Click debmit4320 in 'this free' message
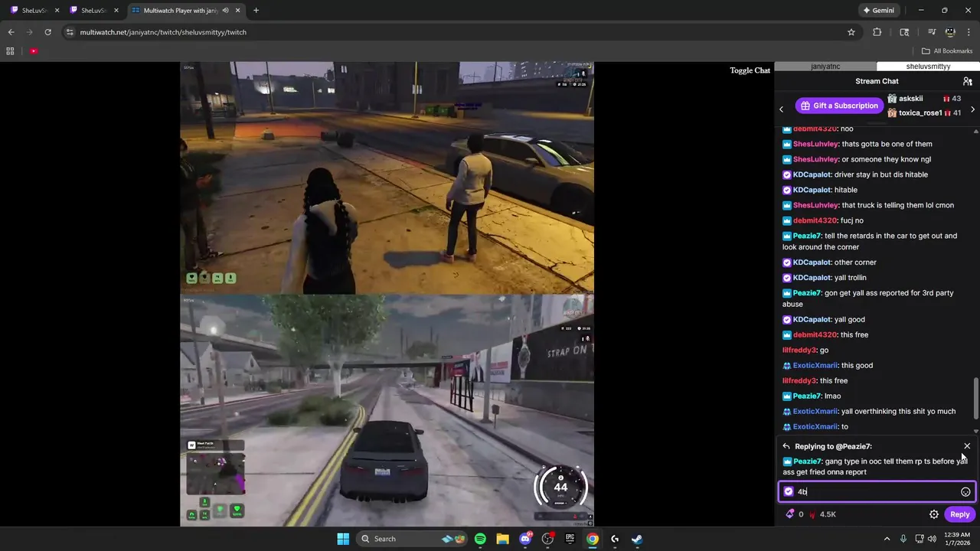Viewport: 980px width, 551px height. coord(815,334)
